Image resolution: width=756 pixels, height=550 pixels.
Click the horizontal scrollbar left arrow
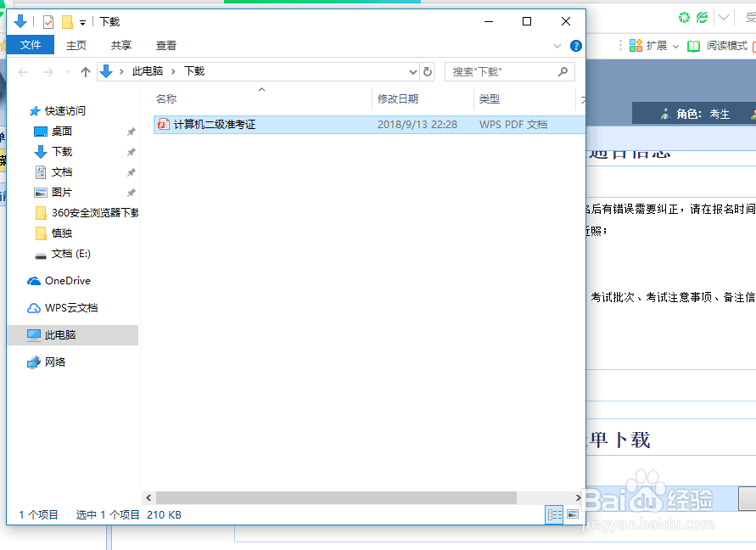(x=148, y=497)
